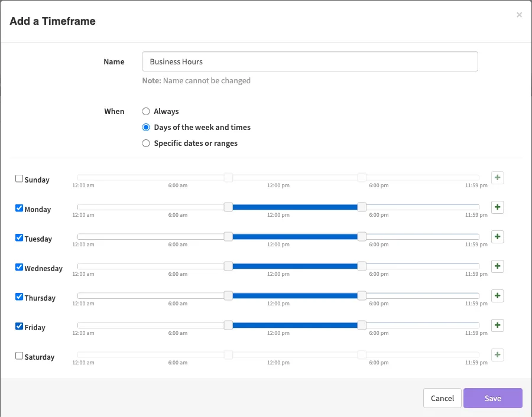Add a time range for Friday
The image size is (532, 417).
coord(497,325)
